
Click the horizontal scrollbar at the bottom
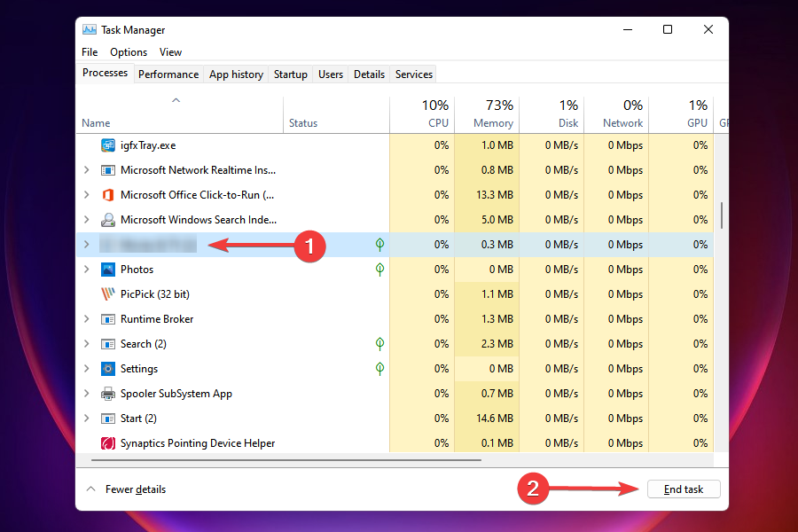(x=284, y=460)
